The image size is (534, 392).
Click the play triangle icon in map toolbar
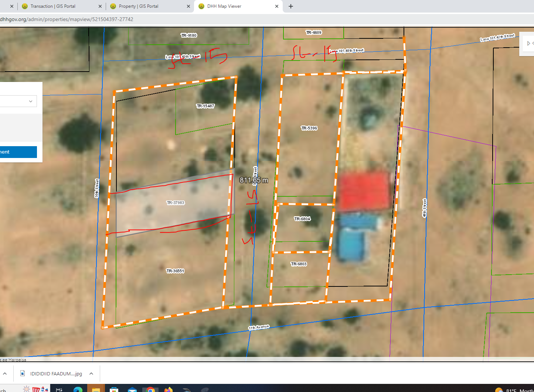pyautogui.click(x=528, y=43)
